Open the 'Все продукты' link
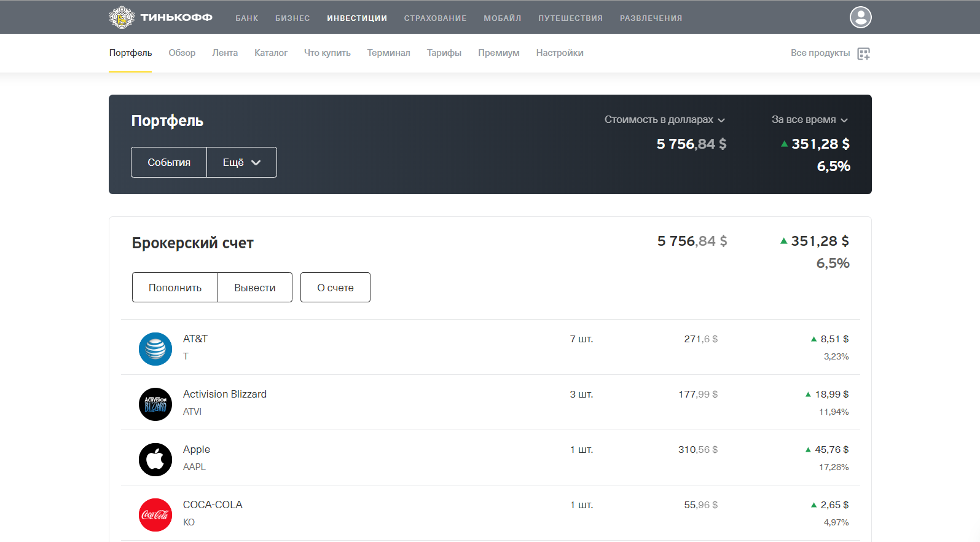The height and width of the screenshot is (542, 980). (820, 53)
